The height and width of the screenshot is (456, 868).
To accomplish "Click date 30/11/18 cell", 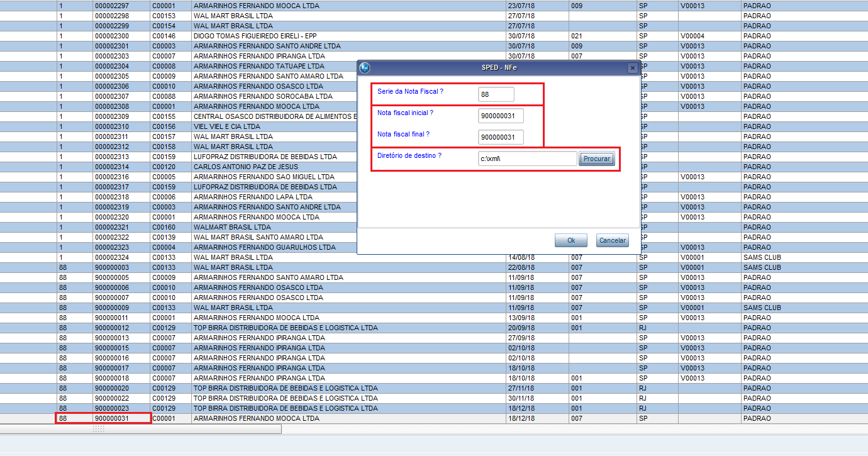I will 538,398.
